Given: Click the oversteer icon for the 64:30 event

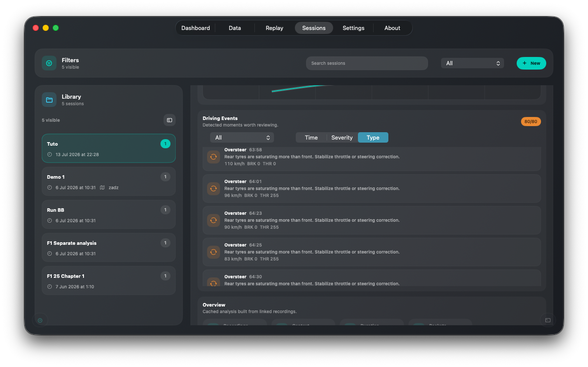Looking at the screenshot, I should pyautogui.click(x=214, y=282).
